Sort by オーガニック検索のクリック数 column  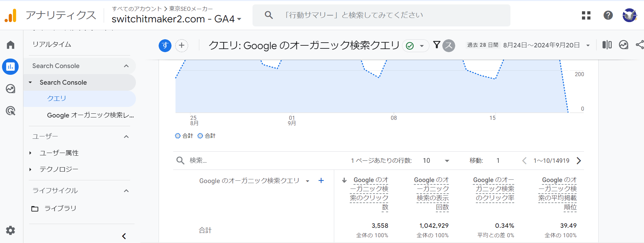[x=369, y=194]
